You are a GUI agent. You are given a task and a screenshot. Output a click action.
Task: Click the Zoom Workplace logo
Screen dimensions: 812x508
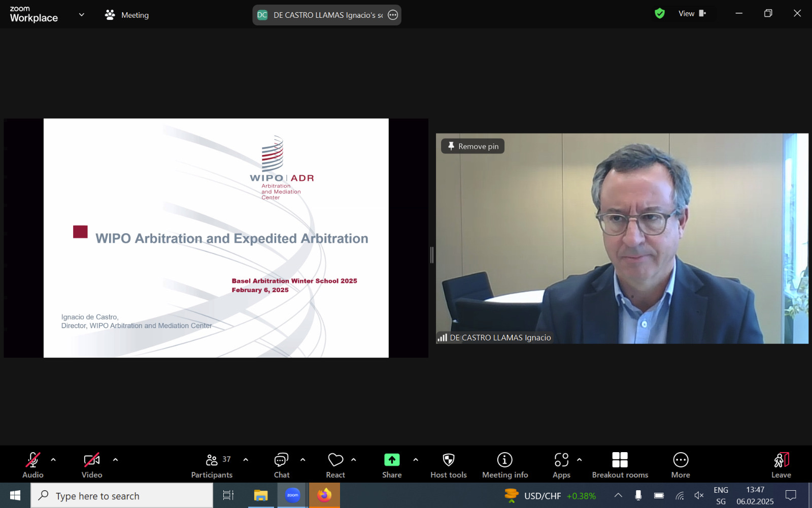pos(33,15)
